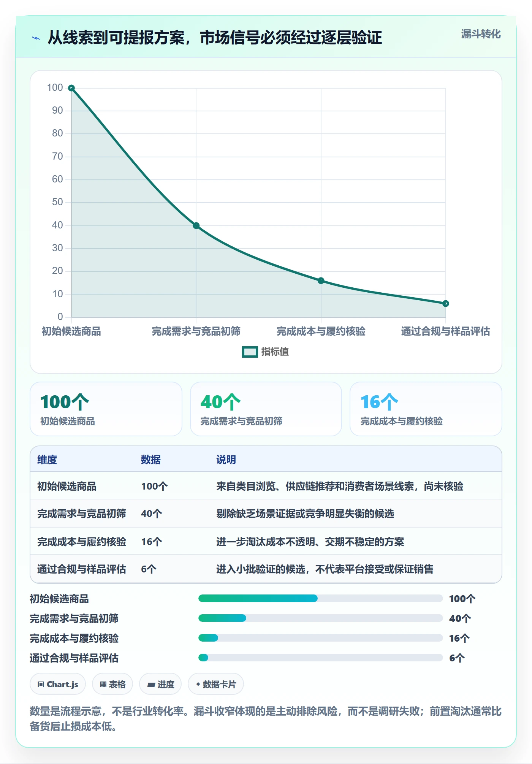The image size is (532, 764).
Task: Click table cell 16个
Action: point(152,542)
